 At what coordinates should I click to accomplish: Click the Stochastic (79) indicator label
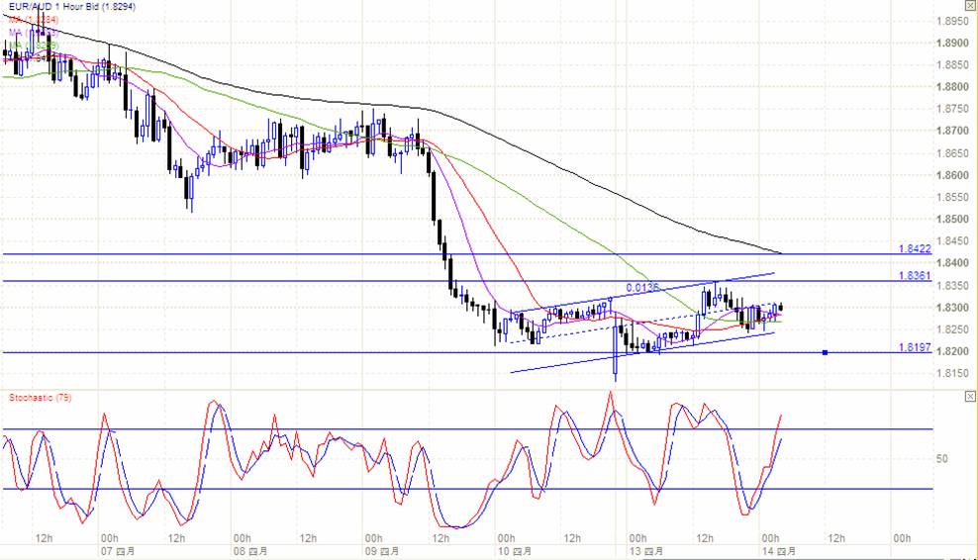tap(40, 397)
